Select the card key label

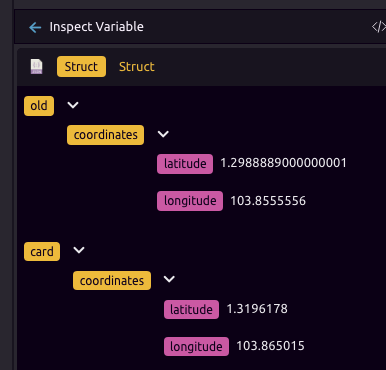tap(42, 251)
